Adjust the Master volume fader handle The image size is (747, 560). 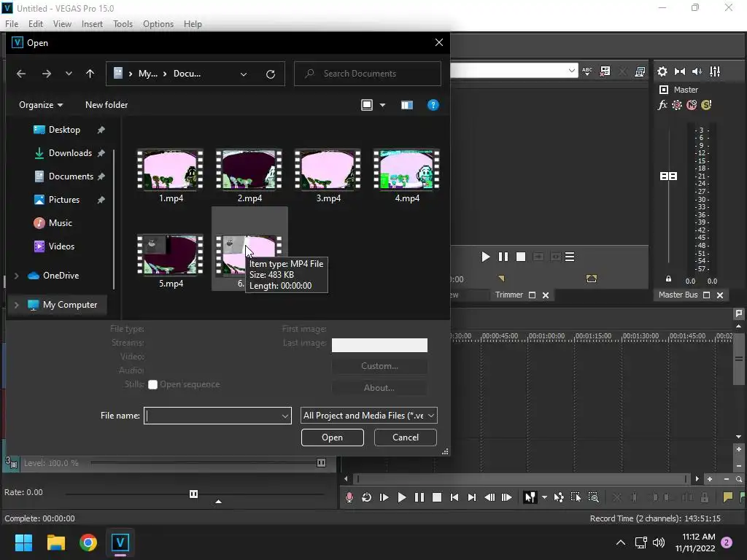668,176
